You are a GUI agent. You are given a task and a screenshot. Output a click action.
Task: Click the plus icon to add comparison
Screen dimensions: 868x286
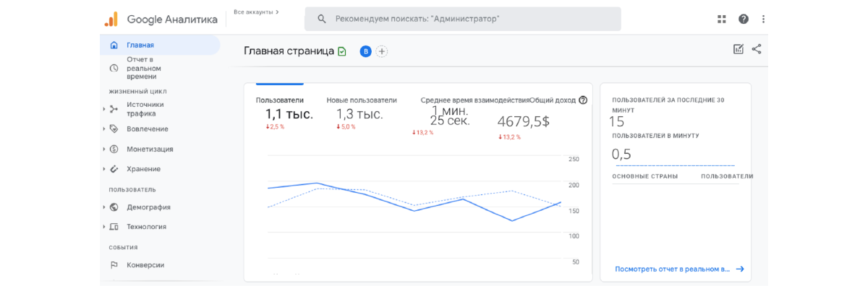(x=382, y=51)
